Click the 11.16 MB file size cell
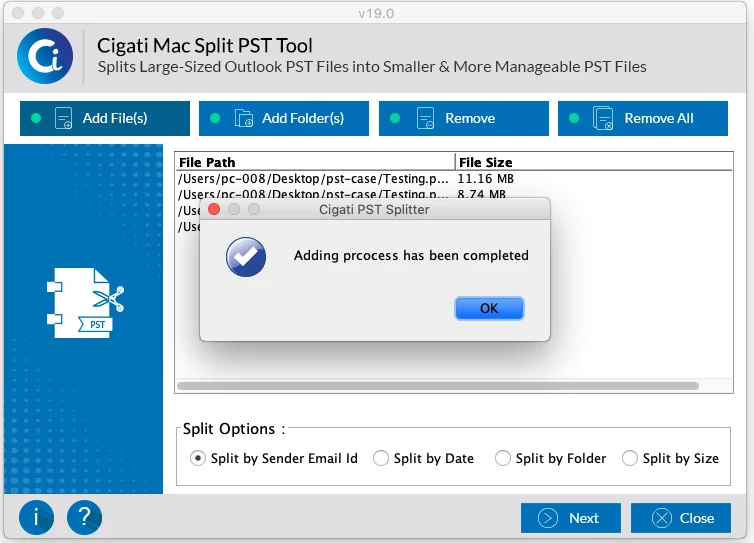Image resolution: width=754 pixels, height=543 pixels. point(486,179)
